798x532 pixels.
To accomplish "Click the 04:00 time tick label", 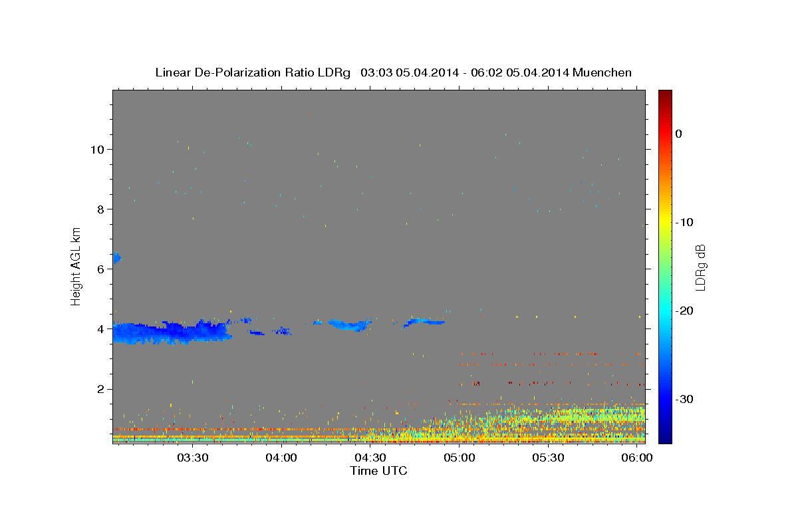I will pyautogui.click(x=281, y=458).
